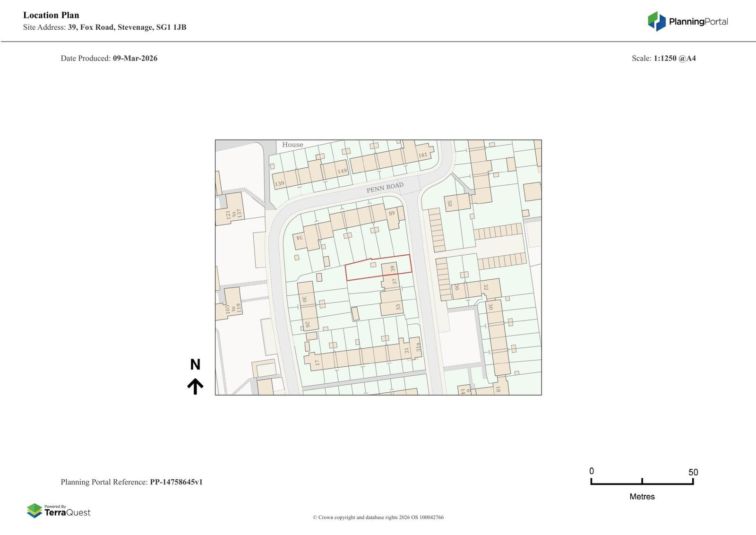The width and height of the screenshot is (756, 535).
Task: Click the TerraQuest logo icon
Action: point(34,510)
